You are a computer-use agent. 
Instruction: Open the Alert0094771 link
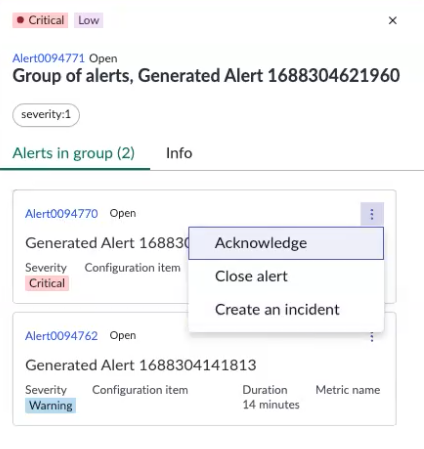(x=49, y=58)
